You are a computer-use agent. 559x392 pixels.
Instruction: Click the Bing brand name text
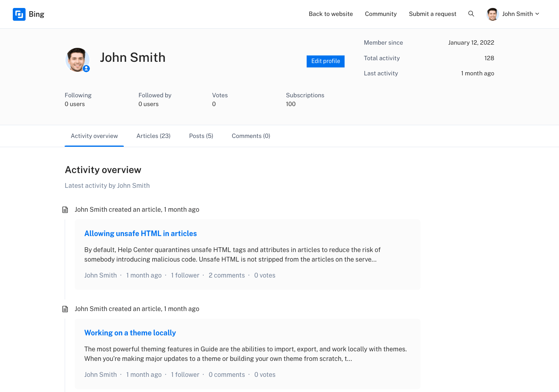(x=36, y=14)
